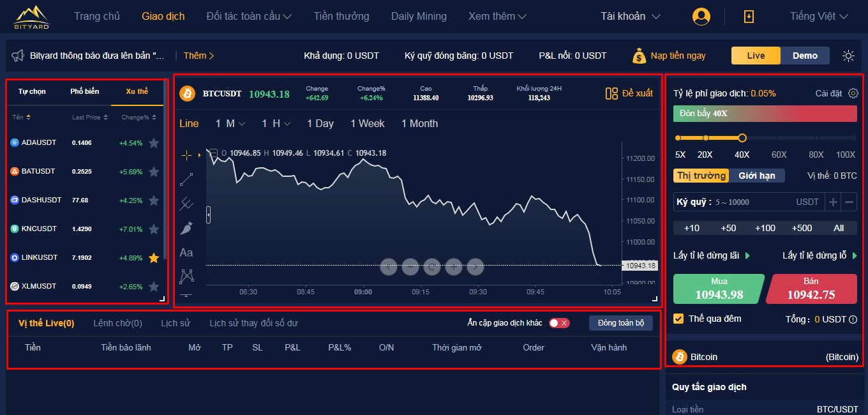Viewport: 868px width, 415px height.
Task: Click the chart reset view button
Action: tap(432, 266)
